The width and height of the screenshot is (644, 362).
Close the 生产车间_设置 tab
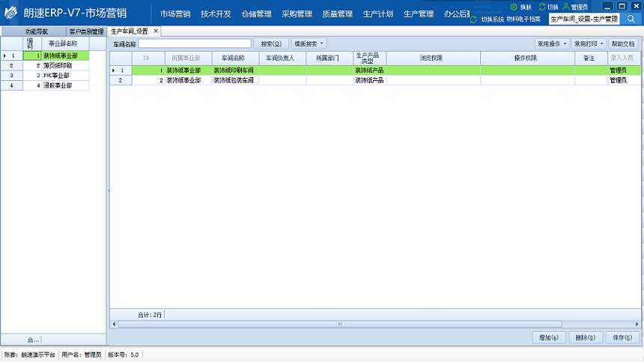(156, 31)
